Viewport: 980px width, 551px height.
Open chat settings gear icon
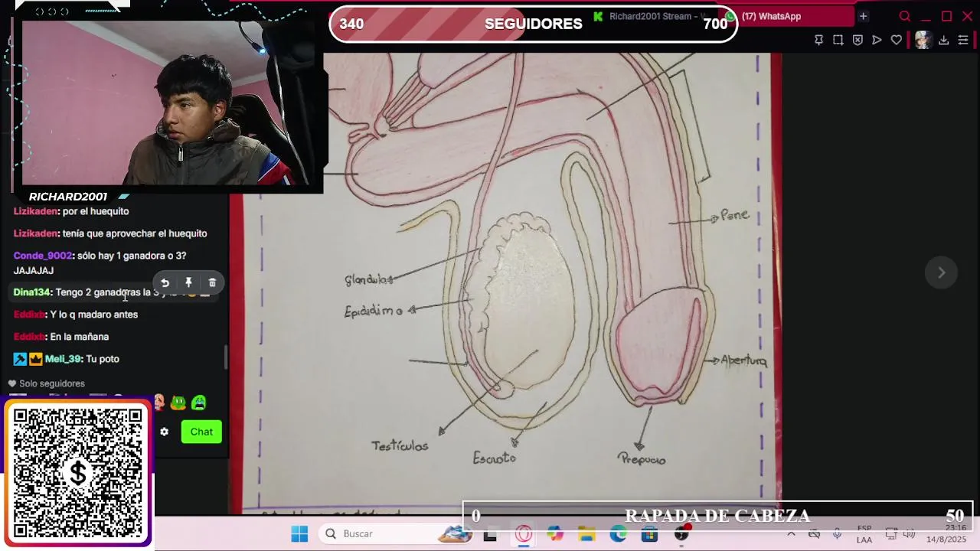click(x=164, y=432)
